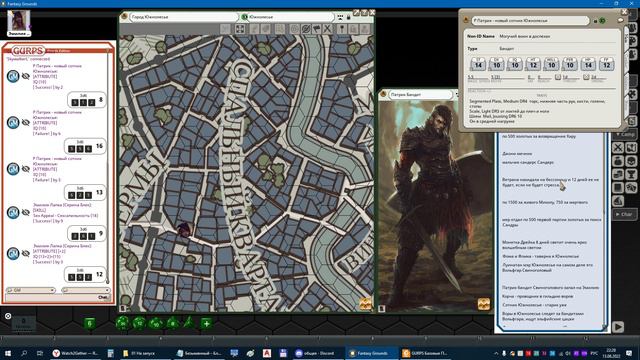Click the HT attribute box showing 12
This screenshot has height=360, width=640.
(533, 64)
